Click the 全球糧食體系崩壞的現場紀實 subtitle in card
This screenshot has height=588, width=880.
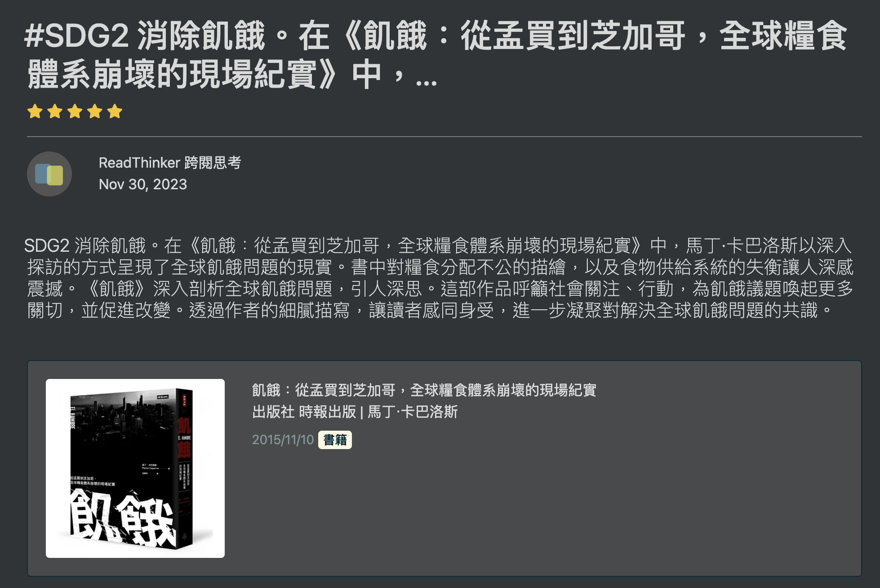[503, 390]
